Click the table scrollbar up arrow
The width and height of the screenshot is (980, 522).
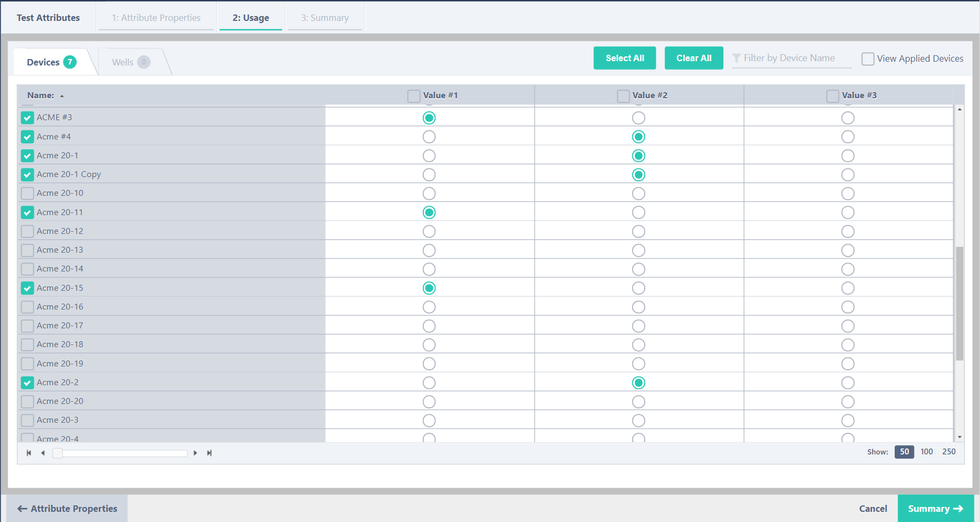[960, 109]
